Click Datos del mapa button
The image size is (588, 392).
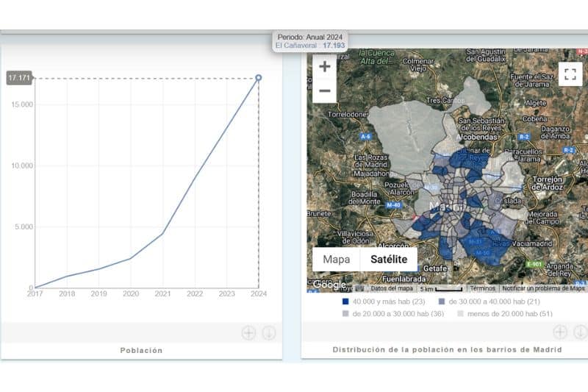click(x=392, y=288)
